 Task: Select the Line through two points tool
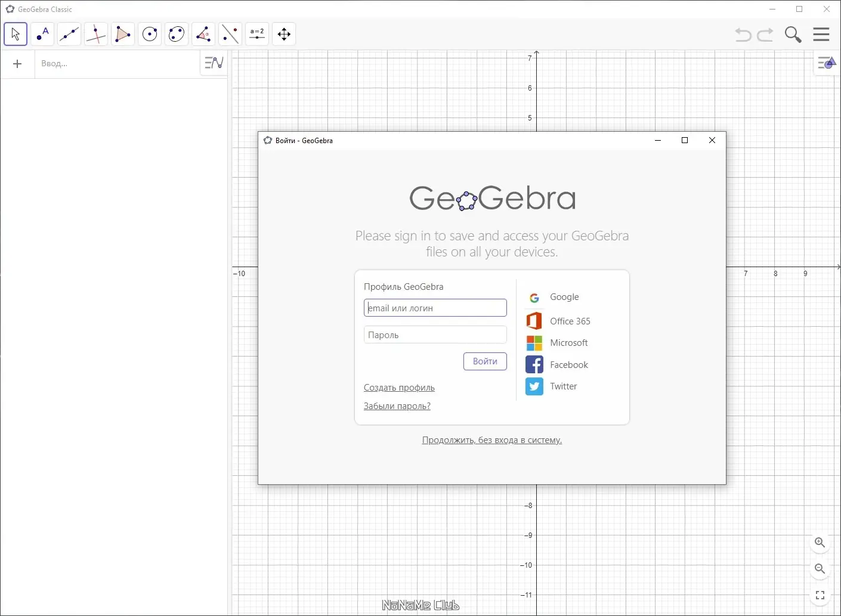point(69,34)
